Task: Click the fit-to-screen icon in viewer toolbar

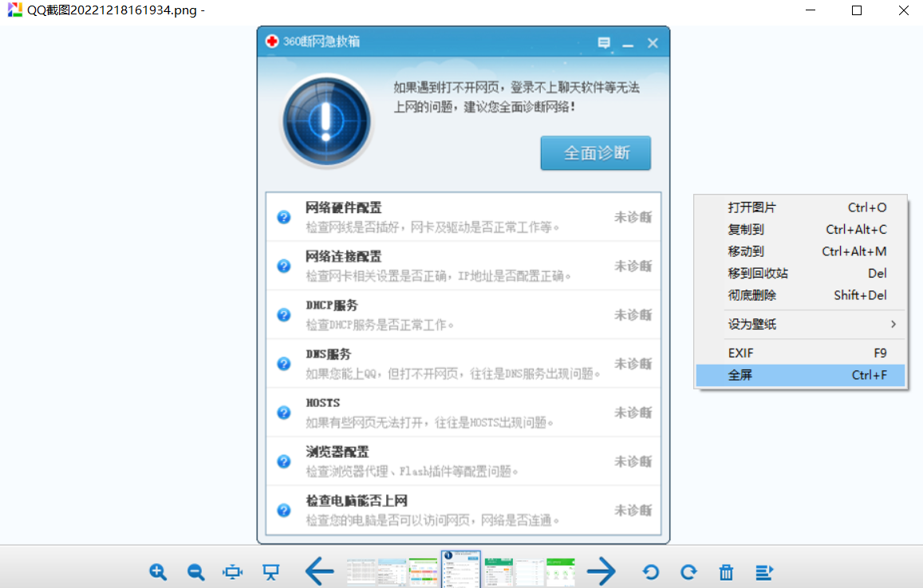Action: pos(232,572)
